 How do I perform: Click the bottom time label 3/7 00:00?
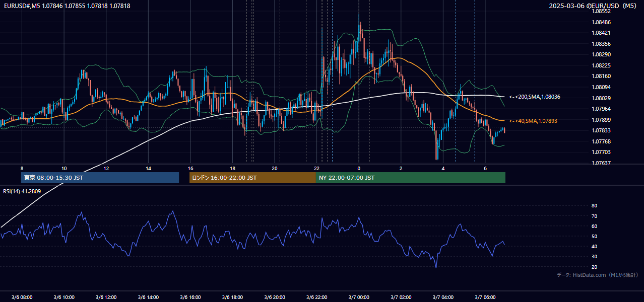(359, 297)
